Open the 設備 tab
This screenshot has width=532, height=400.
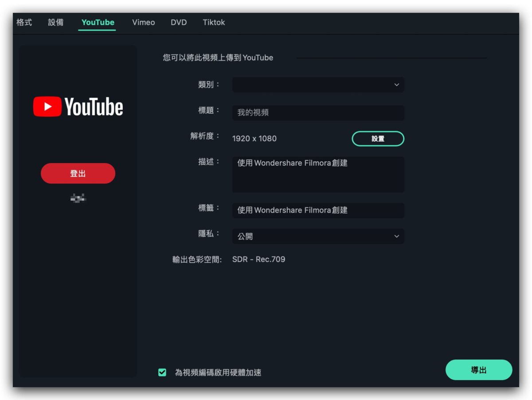(x=56, y=22)
